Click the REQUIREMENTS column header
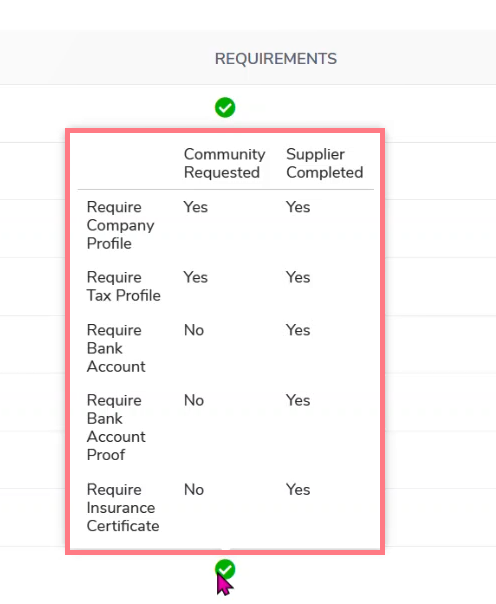 [x=276, y=59]
